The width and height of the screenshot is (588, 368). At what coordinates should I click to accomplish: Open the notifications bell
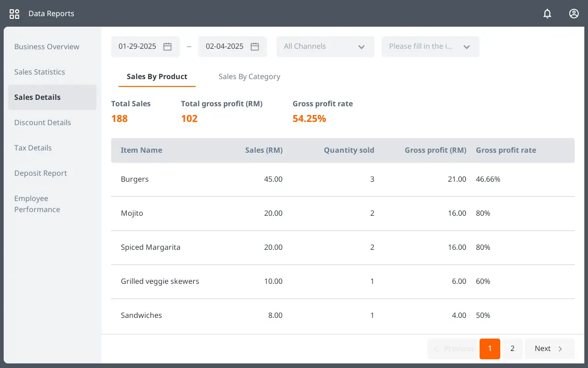click(547, 14)
